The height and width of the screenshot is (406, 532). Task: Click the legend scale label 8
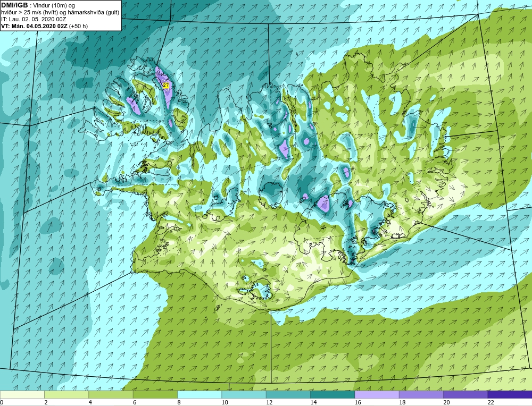click(x=179, y=402)
